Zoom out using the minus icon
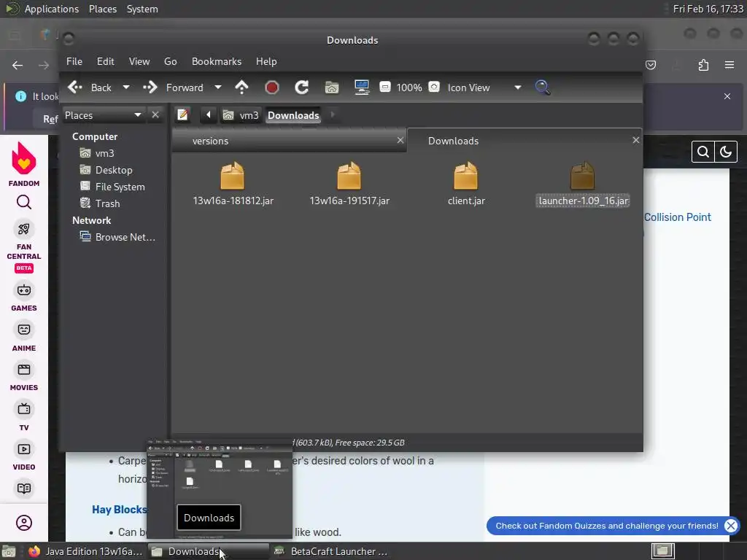Image resolution: width=747 pixels, height=560 pixels. tap(385, 87)
